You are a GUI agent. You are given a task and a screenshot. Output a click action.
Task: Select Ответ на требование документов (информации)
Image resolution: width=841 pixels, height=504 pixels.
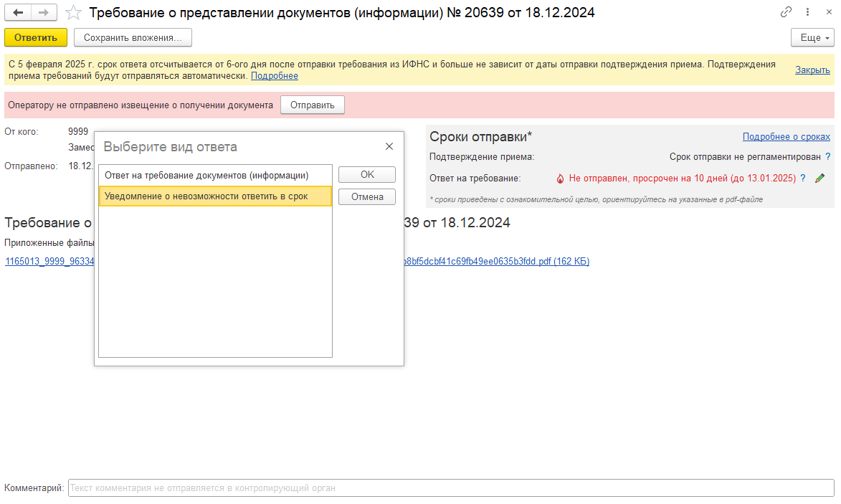click(x=206, y=175)
